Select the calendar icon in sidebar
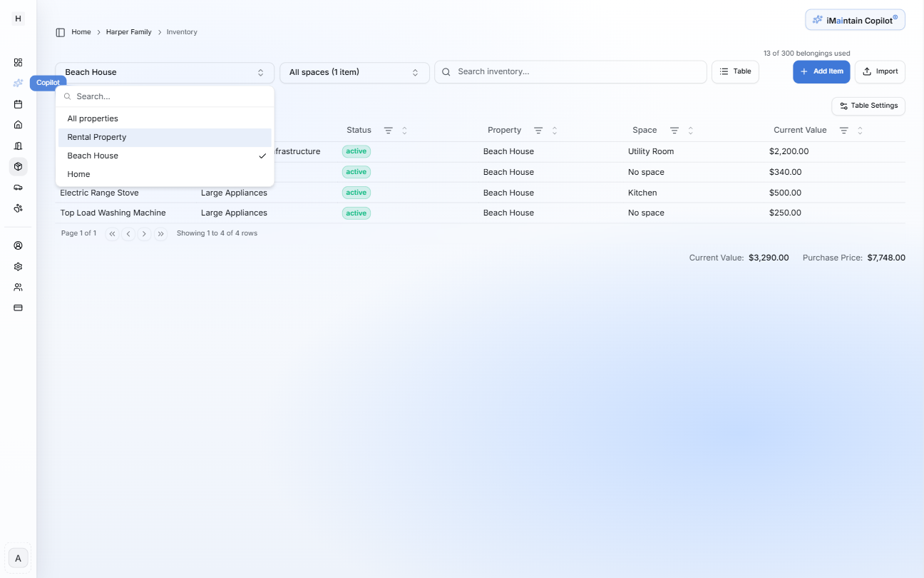Image resolution: width=924 pixels, height=578 pixels. tap(18, 103)
